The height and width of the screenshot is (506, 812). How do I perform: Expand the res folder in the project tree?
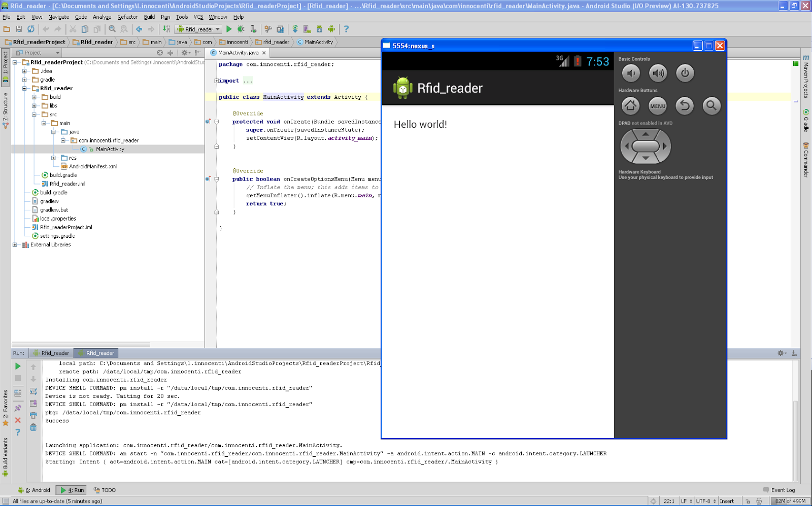click(x=54, y=158)
